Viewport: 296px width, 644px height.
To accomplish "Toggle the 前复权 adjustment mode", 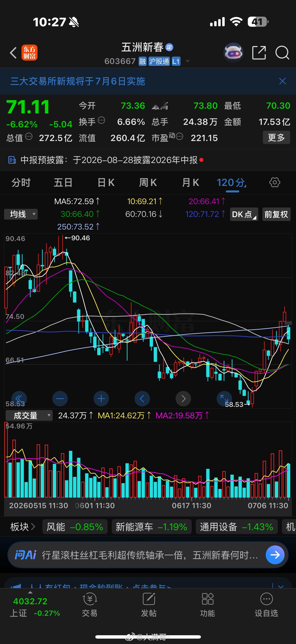I will (x=276, y=214).
